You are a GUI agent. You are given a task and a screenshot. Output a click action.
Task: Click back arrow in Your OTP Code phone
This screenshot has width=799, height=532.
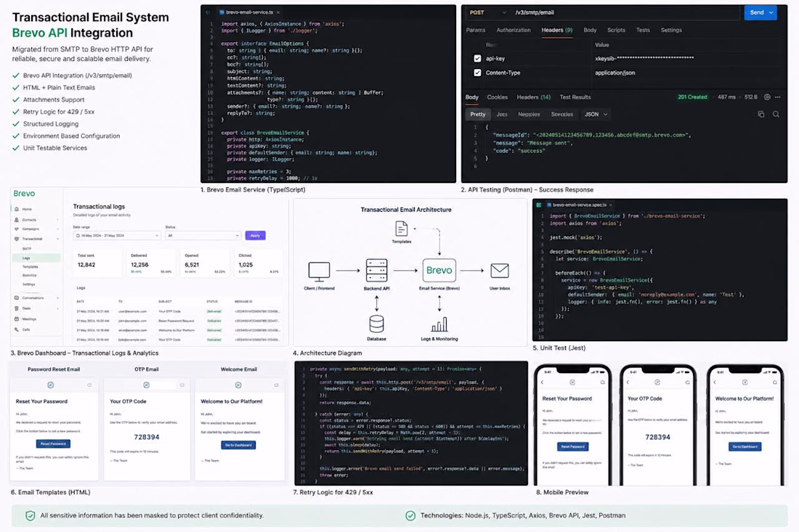[x=628, y=382]
